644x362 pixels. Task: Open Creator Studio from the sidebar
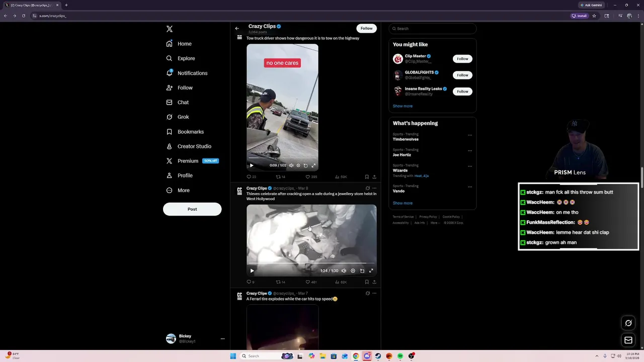click(x=189, y=146)
